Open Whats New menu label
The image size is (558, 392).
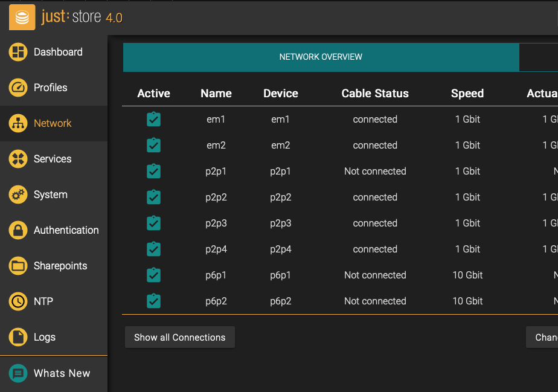pos(62,373)
